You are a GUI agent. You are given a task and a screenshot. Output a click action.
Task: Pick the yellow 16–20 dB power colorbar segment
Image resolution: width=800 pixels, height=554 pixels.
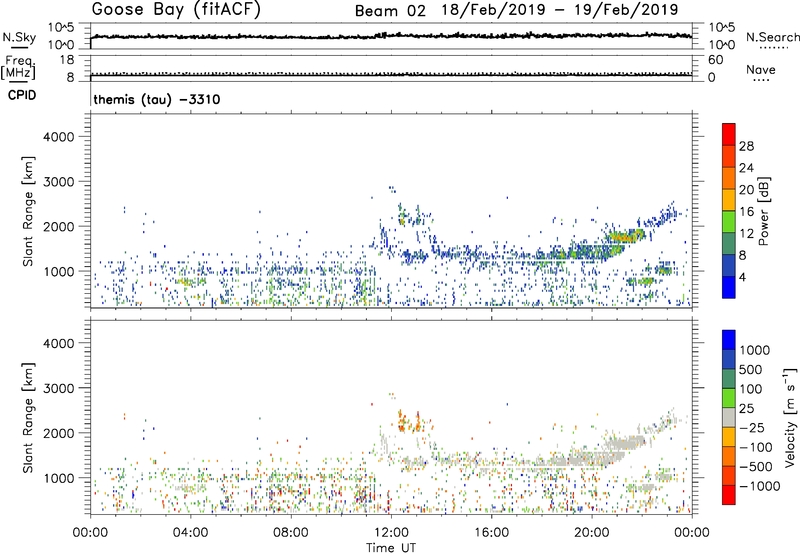coord(729,199)
